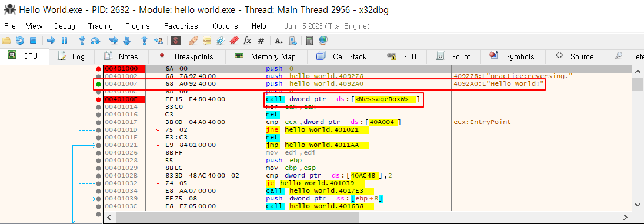Toggle the breakpoint dot at 00401002
Screen dimensions: 644x224
pos(98,76)
